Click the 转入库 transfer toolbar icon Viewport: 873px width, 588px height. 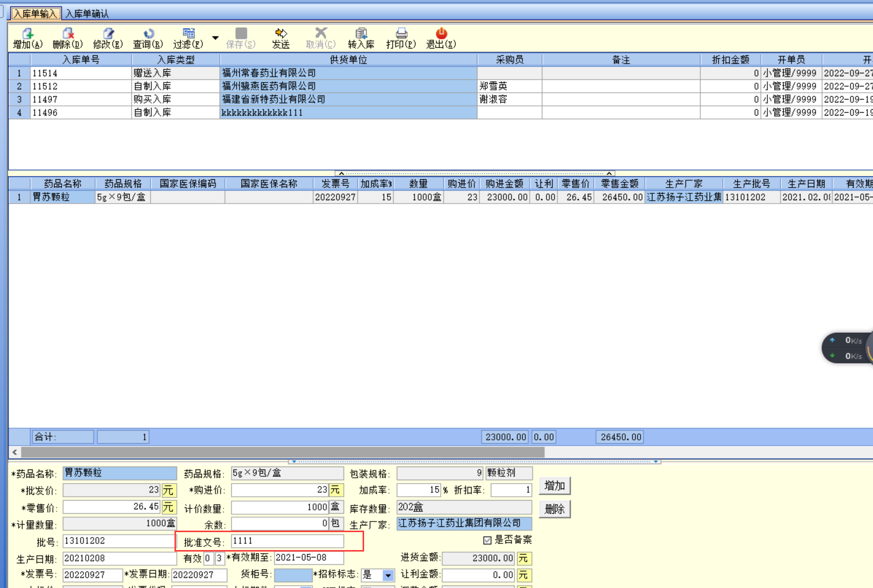361,38
